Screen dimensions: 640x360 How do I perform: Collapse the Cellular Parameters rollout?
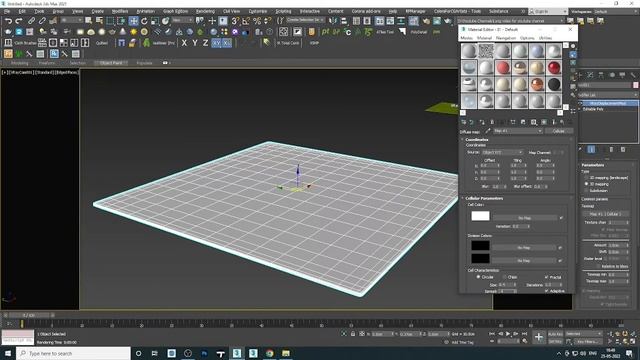coord(484,198)
